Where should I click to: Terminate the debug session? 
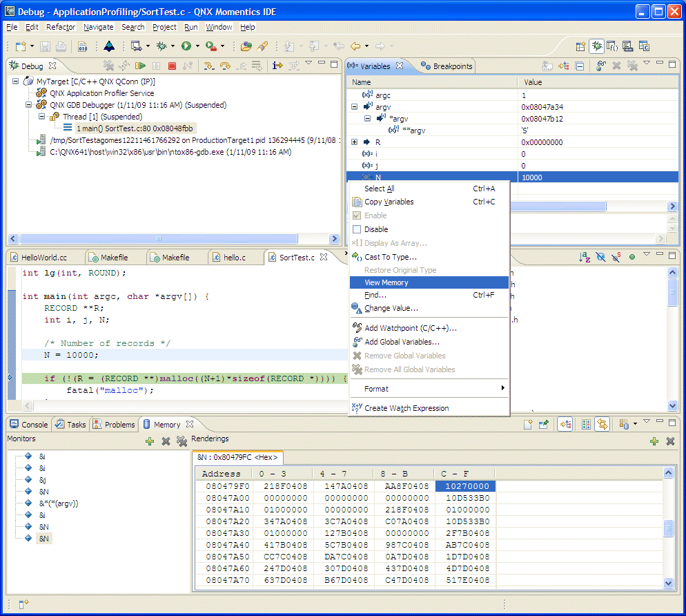tap(172, 66)
